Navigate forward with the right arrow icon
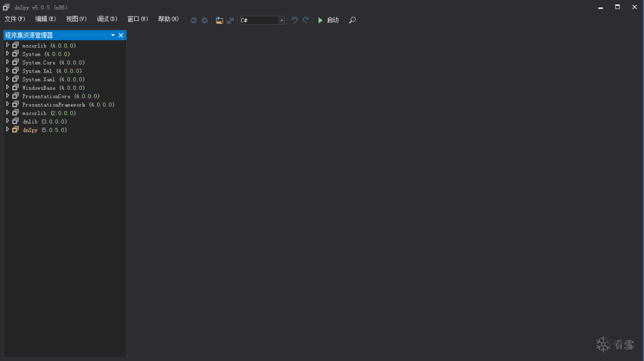Screen dimensions: 644x361 204,20
